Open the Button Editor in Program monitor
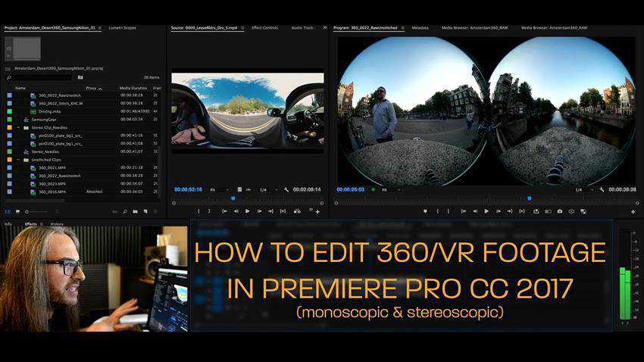The image size is (644, 362). 633,212
